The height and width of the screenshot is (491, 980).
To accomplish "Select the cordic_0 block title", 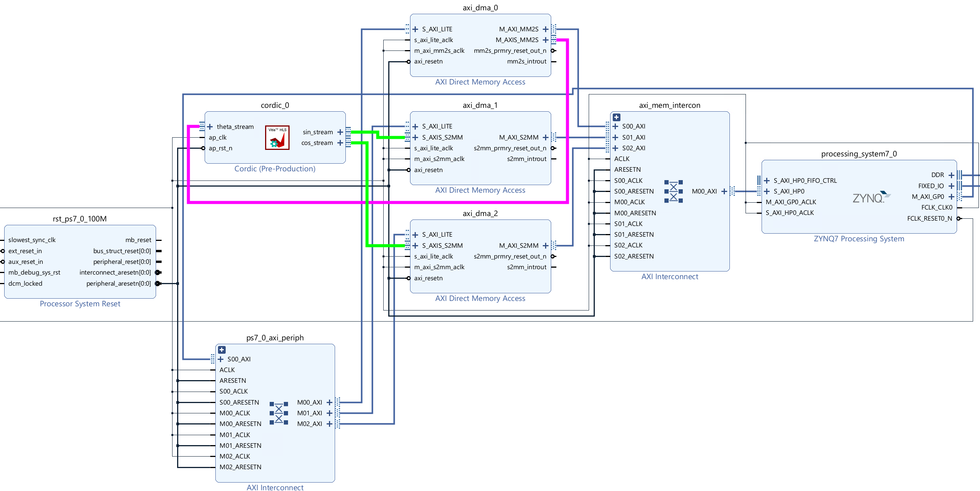I will tap(275, 105).
